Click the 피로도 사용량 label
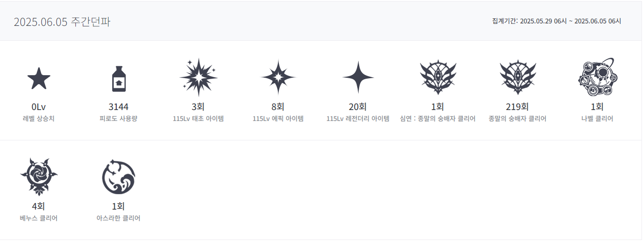The width and height of the screenshot is (644, 242). 118,119
